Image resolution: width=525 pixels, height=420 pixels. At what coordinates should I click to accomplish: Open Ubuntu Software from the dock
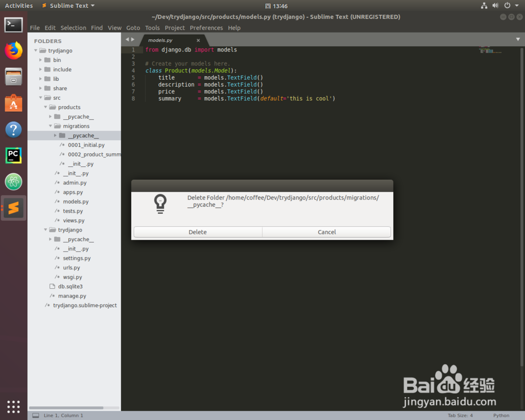[x=14, y=103]
